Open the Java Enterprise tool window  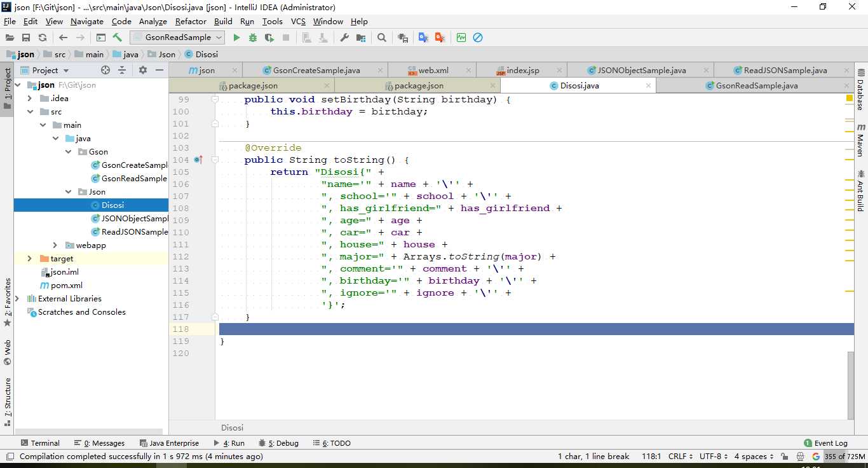168,443
